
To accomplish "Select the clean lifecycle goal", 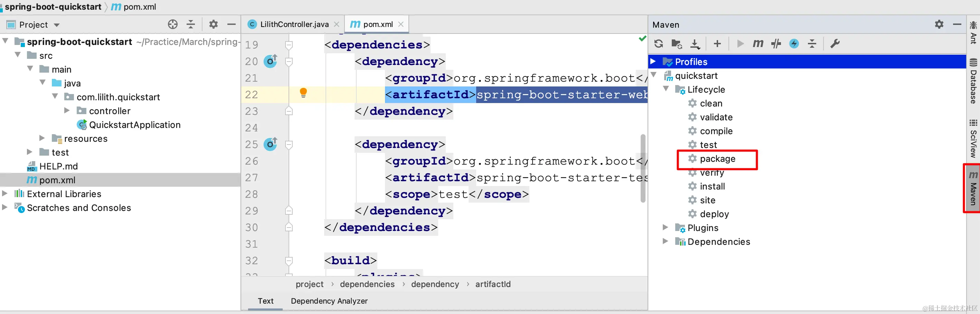I will [711, 103].
